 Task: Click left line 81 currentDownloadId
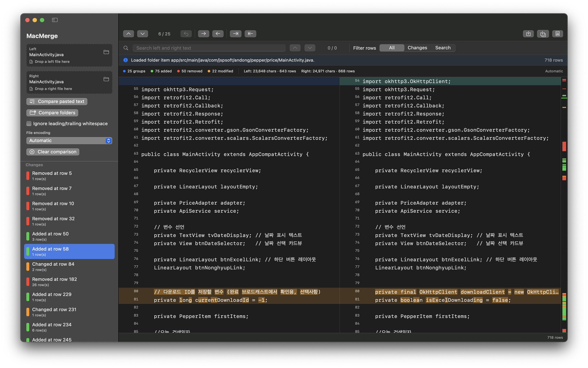(210, 300)
